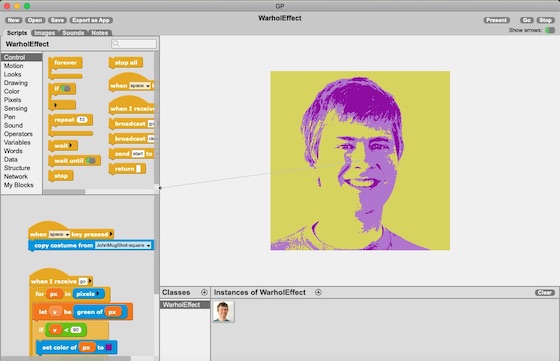The image size is (560, 361).
Task: Click the green of px block
Action: (100, 312)
